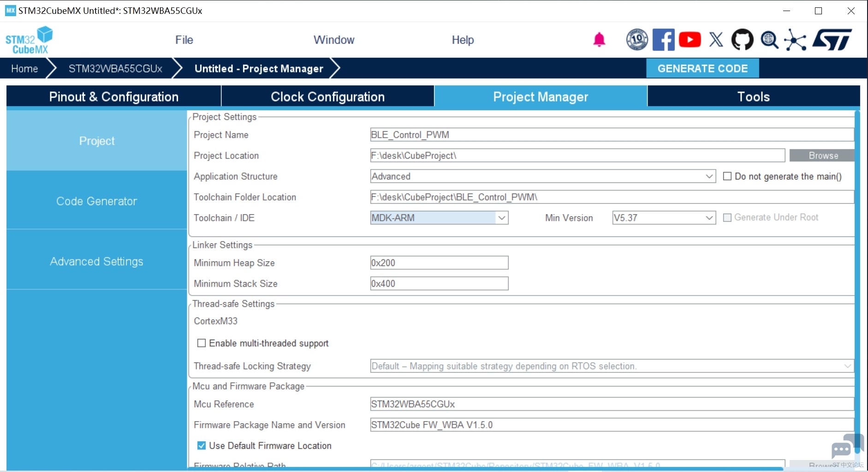This screenshot has width=868, height=472.
Task: Click the vertical scrollbar of settings panel
Action: (857, 282)
